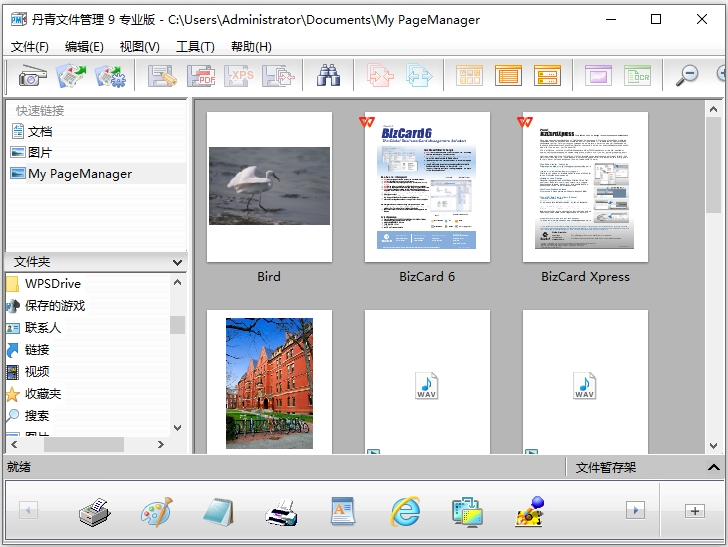Viewport: 728px width, 547px height.
Task: Switch to list view mode icon
Action: click(508, 75)
